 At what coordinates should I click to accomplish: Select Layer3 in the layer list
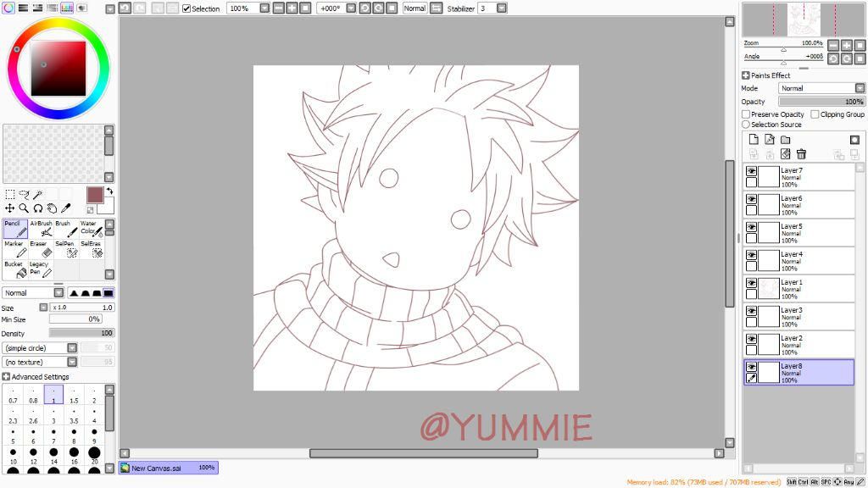(798, 317)
